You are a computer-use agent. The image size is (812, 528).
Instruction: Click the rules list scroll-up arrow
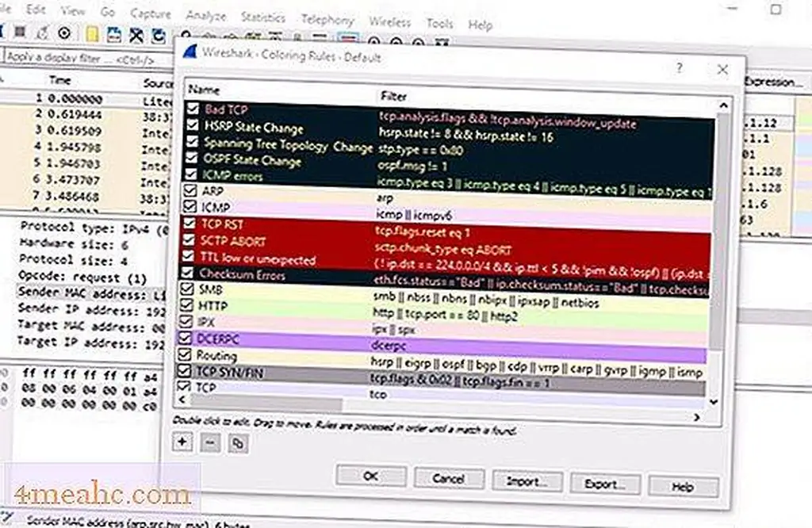pyautogui.click(x=723, y=105)
